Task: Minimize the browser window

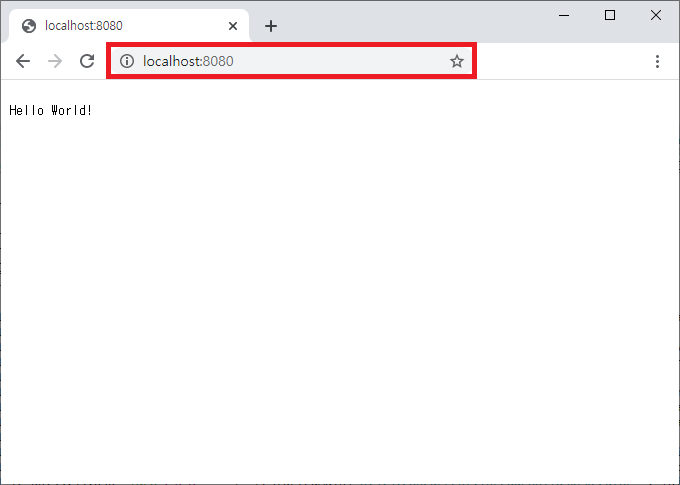Action: click(565, 15)
